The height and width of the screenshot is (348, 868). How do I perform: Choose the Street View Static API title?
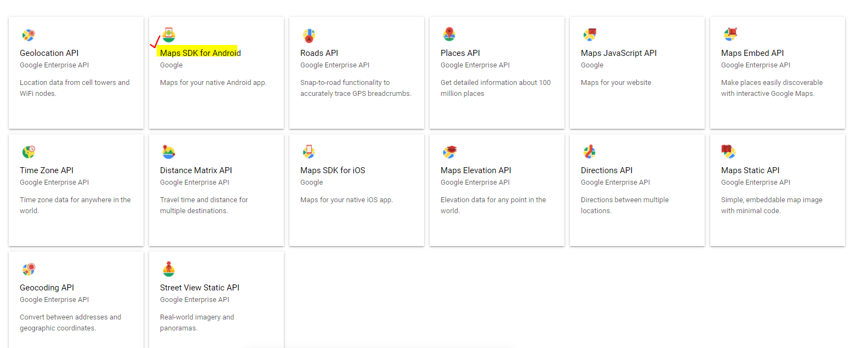[x=199, y=288]
